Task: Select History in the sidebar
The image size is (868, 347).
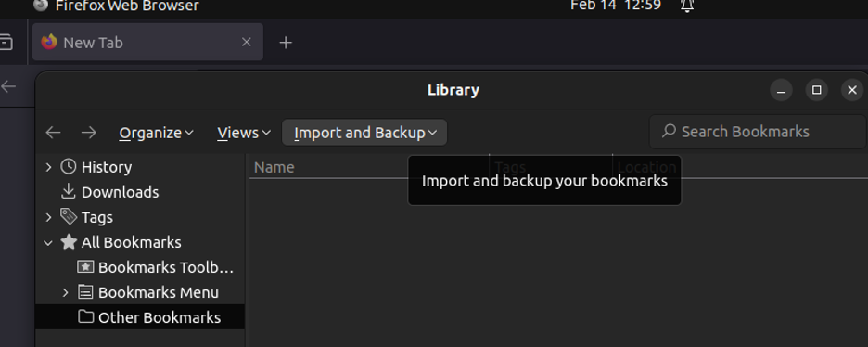Action: [x=107, y=167]
